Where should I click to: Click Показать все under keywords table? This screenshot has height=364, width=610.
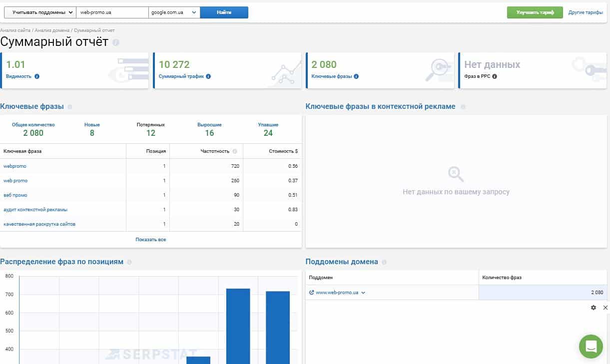(x=150, y=240)
